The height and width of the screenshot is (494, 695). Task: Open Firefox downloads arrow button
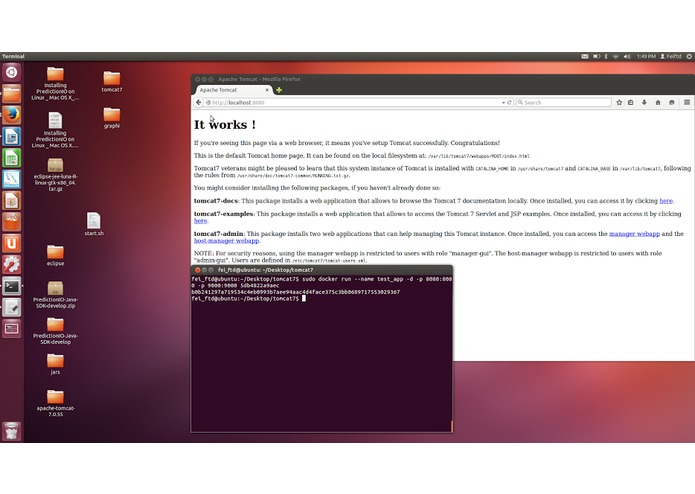pyautogui.click(x=644, y=102)
